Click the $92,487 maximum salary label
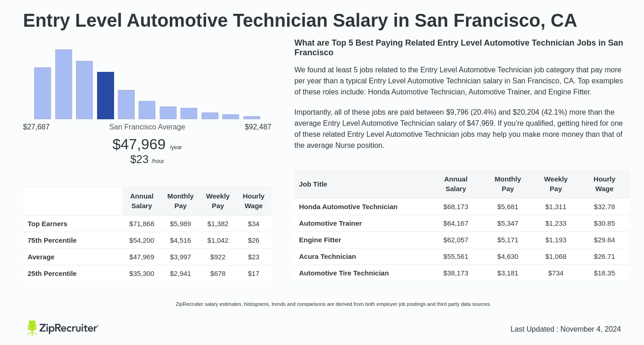 (x=258, y=127)
